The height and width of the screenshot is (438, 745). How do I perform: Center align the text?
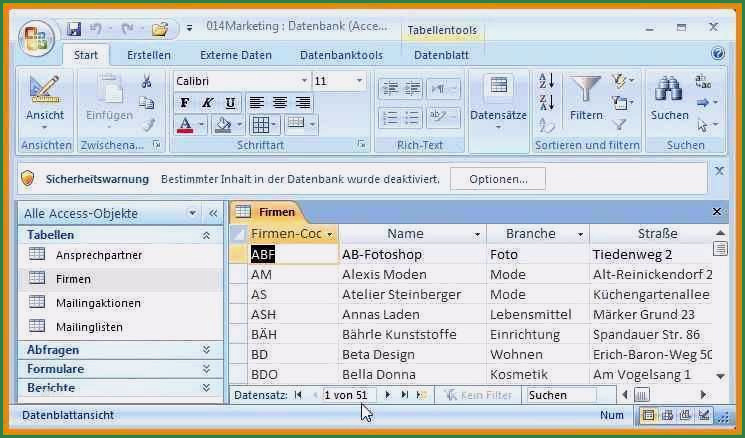279,103
